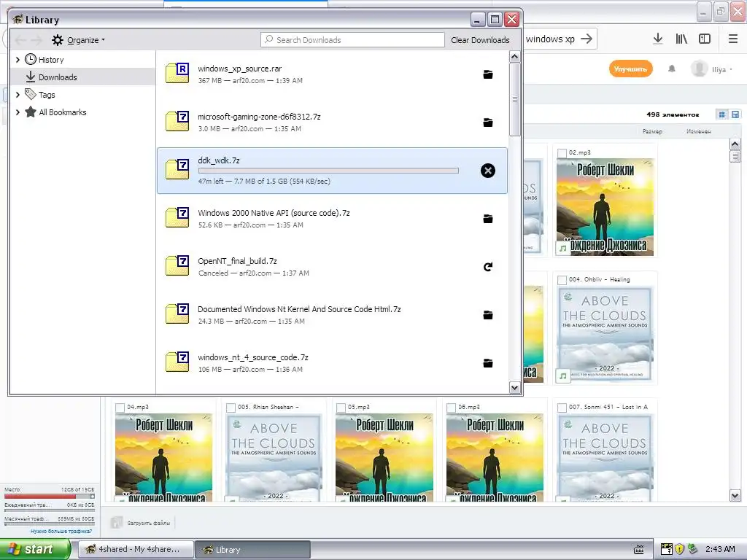
Task: Open the Windows start button
Action: pos(34,550)
